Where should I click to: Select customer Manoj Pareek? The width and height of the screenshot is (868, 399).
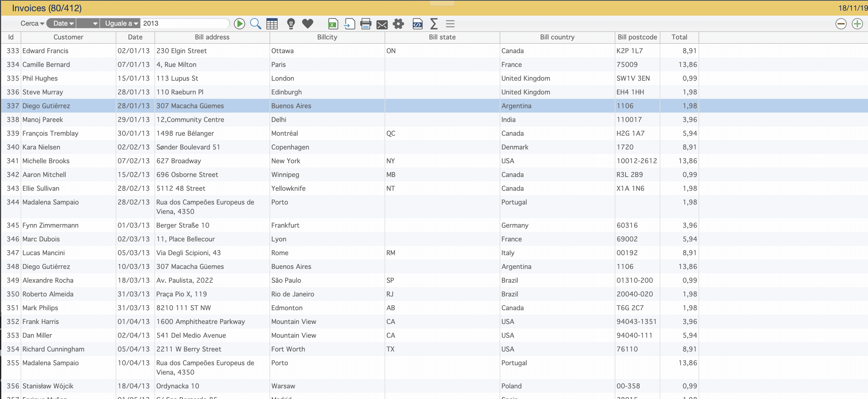coord(43,120)
